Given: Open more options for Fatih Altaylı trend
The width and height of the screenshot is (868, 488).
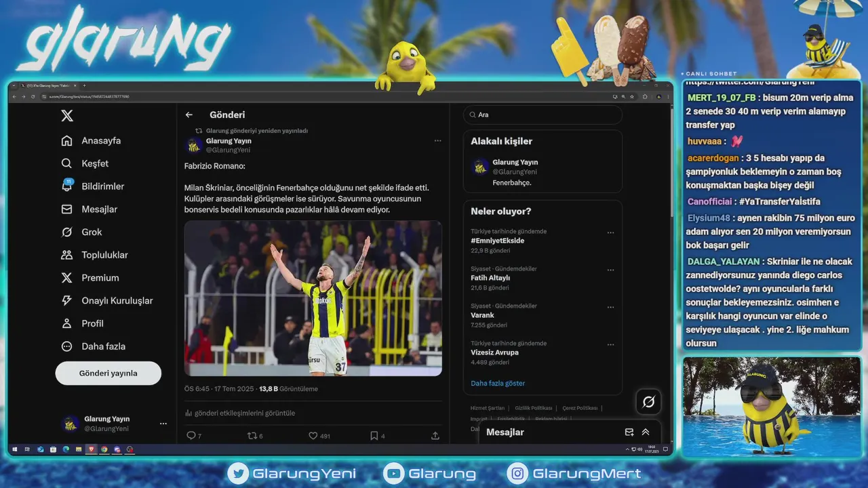Looking at the screenshot, I should [610, 270].
